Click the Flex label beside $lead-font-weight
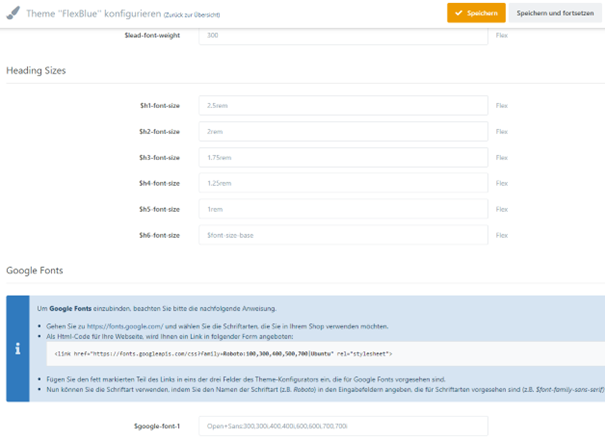This screenshot has height=440, width=605. pyautogui.click(x=502, y=36)
